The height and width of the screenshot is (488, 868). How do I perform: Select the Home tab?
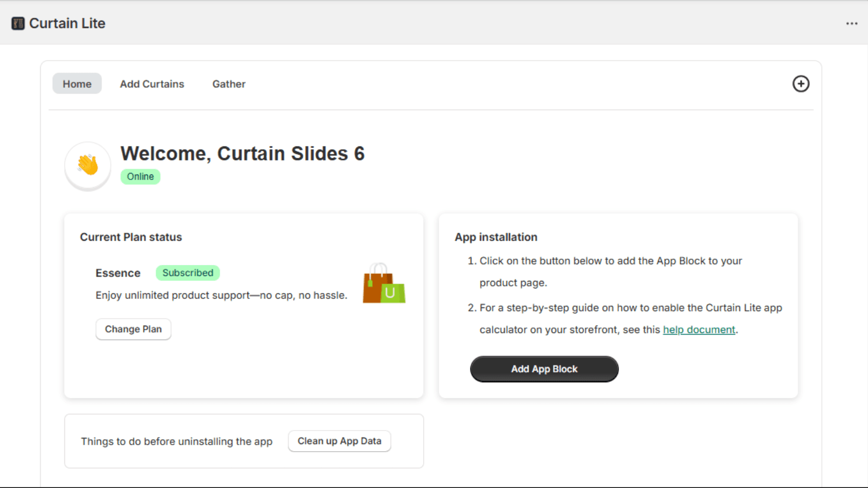76,84
